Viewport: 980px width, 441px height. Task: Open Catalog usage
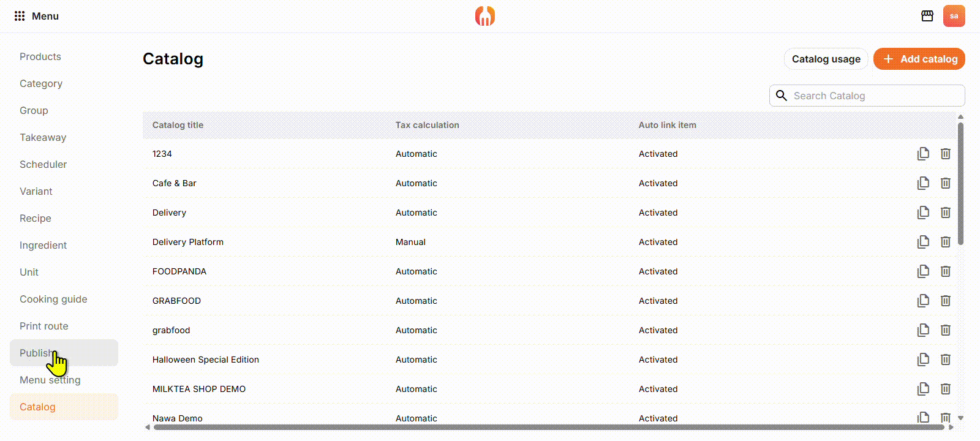826,59
